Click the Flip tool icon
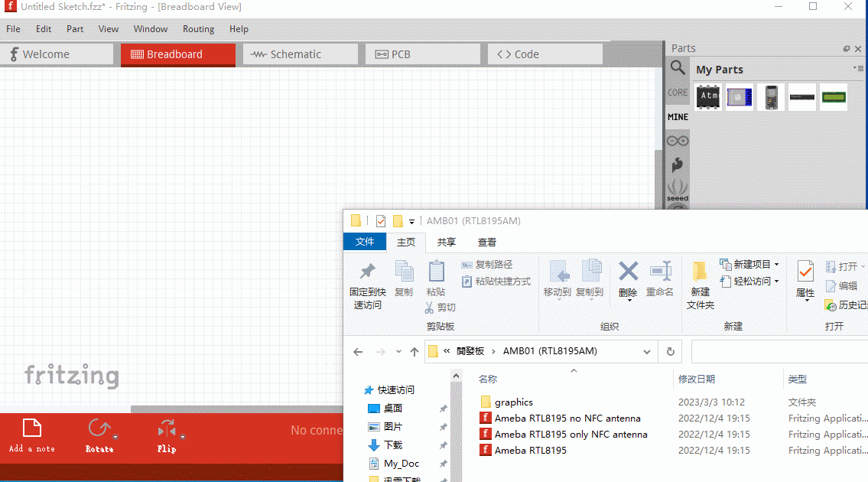 (x=167, y=428)
